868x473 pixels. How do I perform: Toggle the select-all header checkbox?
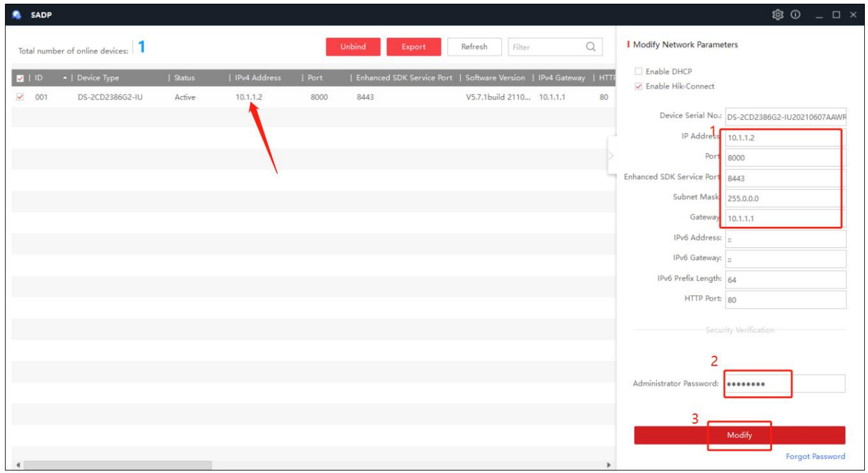20,78
